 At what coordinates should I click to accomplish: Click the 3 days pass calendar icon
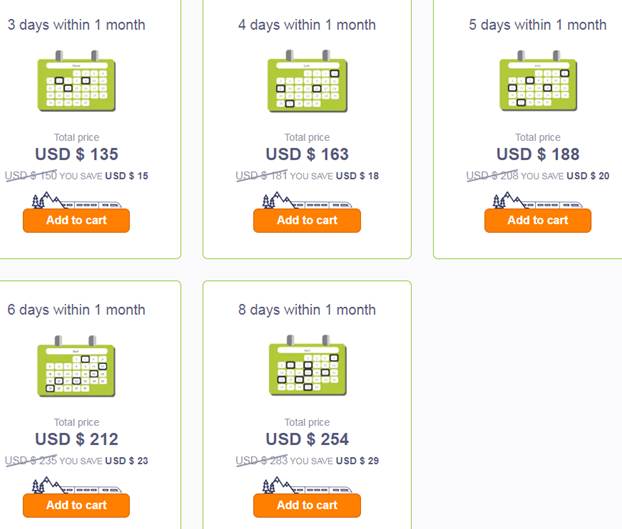tap(77, 81)
